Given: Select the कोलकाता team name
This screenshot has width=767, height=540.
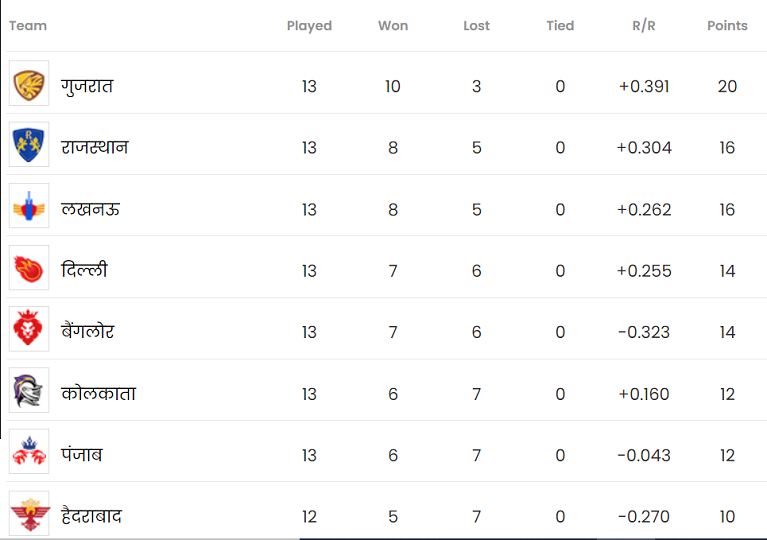Looking at the screenshot, I should (x=98, y=393).
